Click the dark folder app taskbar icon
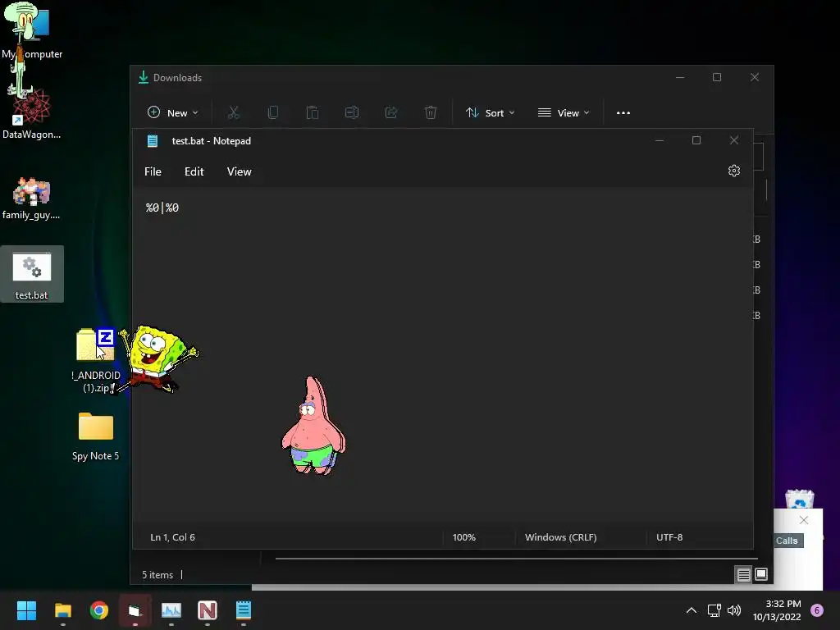840x630 pixels. click(135, 610)
